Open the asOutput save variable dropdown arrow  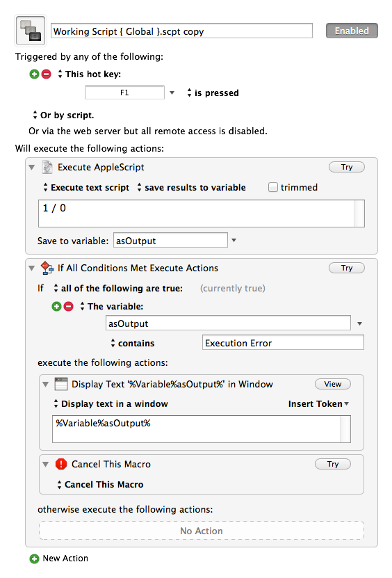coord(234,241)
